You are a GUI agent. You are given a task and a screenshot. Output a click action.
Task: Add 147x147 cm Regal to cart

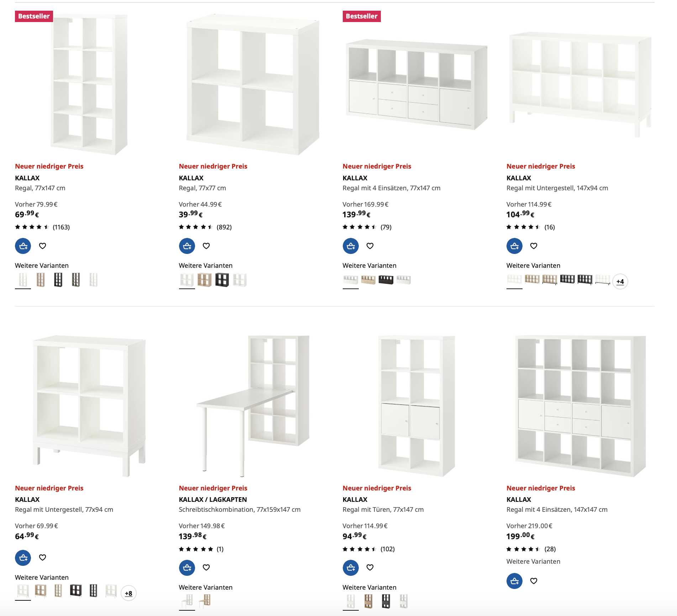click(x=514, y=581)
